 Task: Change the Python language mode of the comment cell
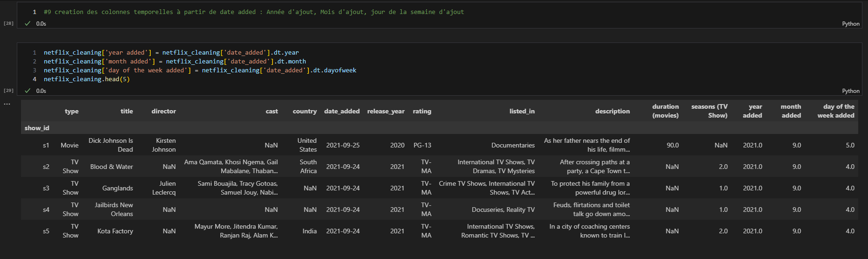tap(850, 24)
